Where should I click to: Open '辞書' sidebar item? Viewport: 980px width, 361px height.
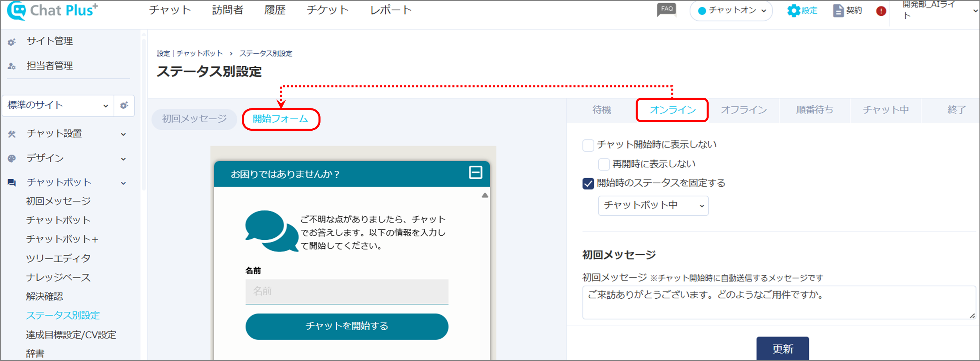[x=35, y=354]
